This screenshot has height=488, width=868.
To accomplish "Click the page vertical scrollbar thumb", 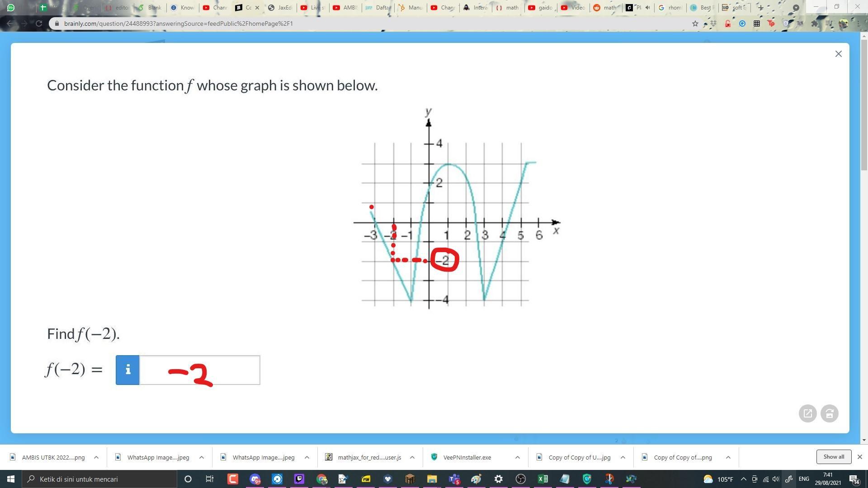I will click(x=864, y=104).
